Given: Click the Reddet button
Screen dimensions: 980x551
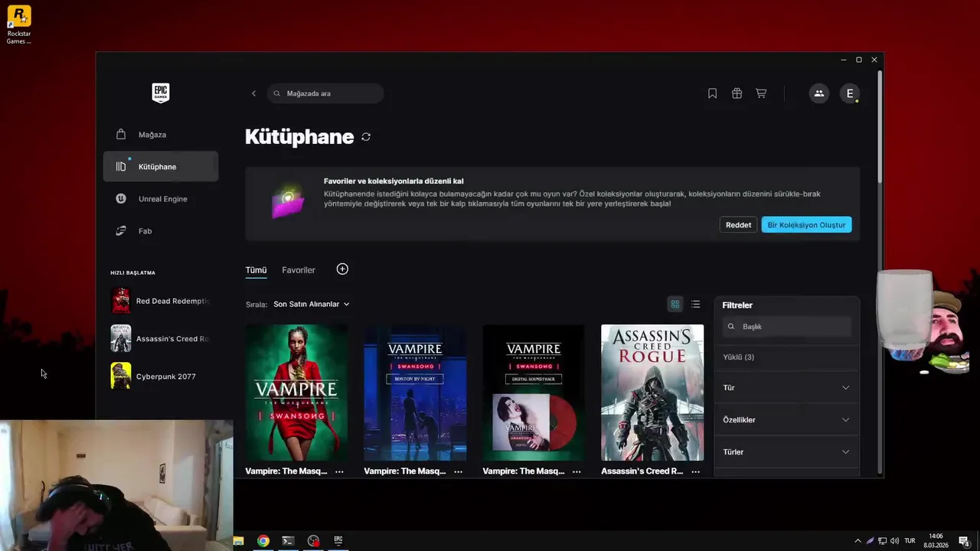Looking at the screenshot, I should (x=738, y=225).
